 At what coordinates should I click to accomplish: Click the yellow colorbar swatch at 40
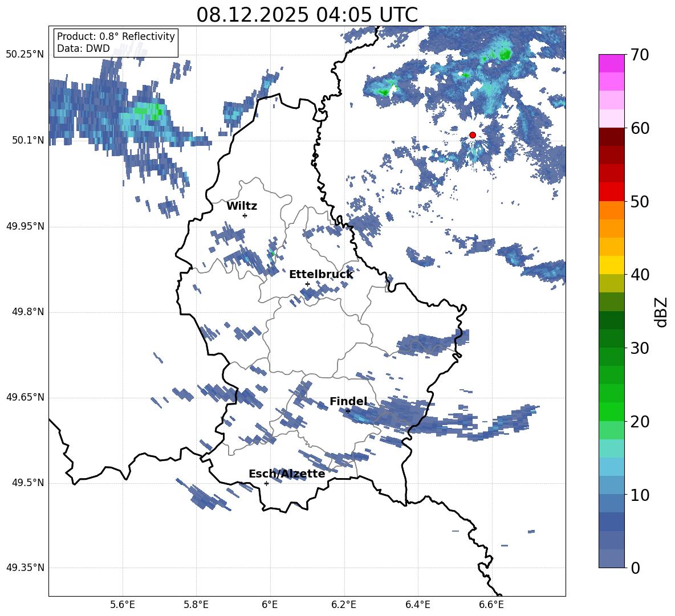(611, 265)
